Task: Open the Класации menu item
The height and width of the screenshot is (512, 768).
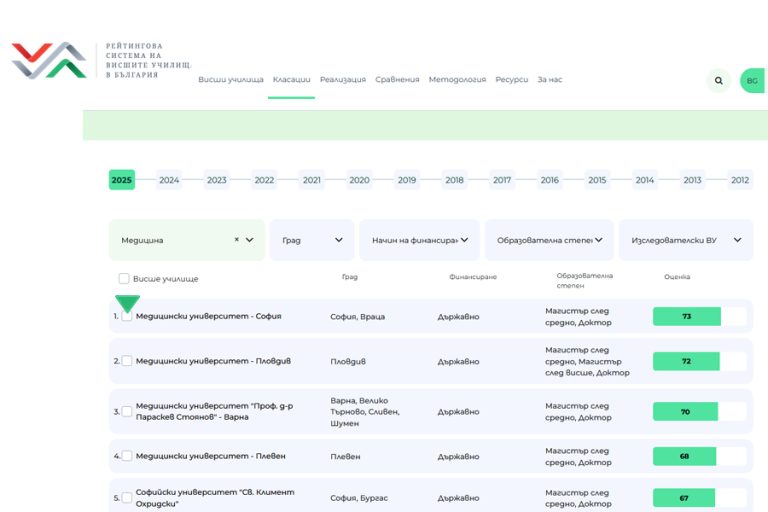Action: pyautogui.click(x=292, y=80)
